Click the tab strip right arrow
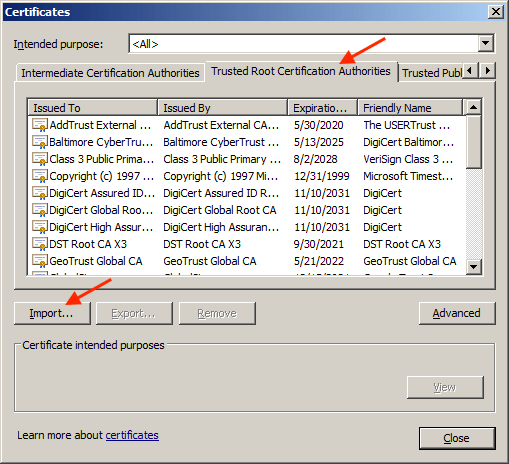 [488, 70]
